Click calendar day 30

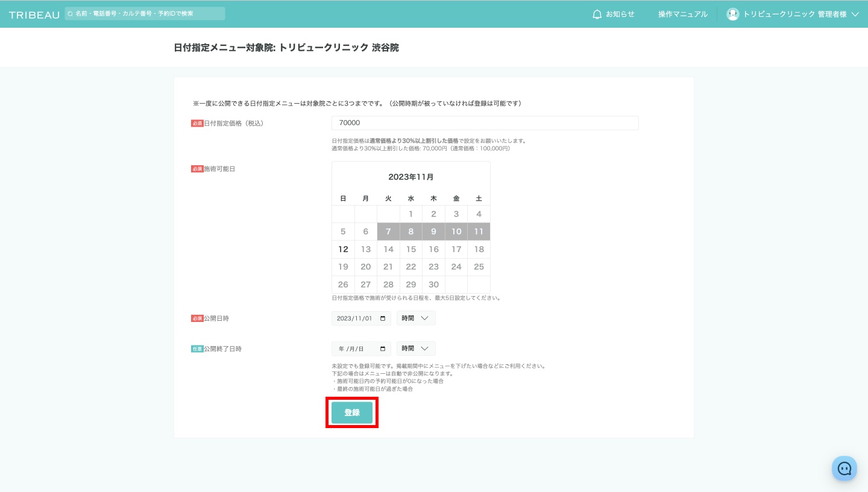[433, 285]
